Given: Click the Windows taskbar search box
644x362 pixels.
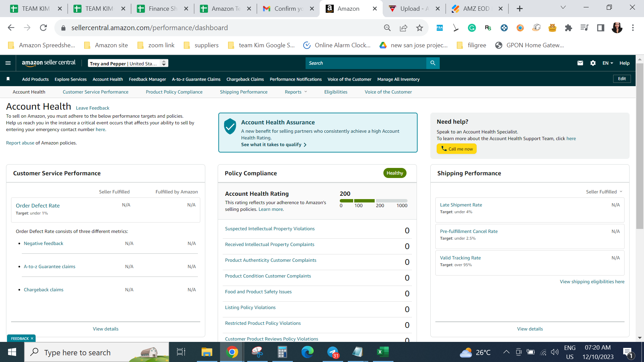Looking at the screenshot, I should coord(97,352).
